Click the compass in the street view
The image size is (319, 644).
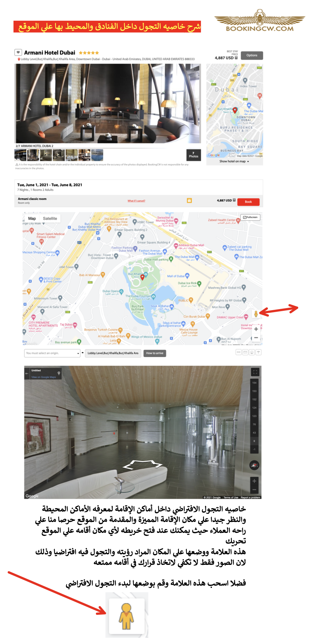254,465
